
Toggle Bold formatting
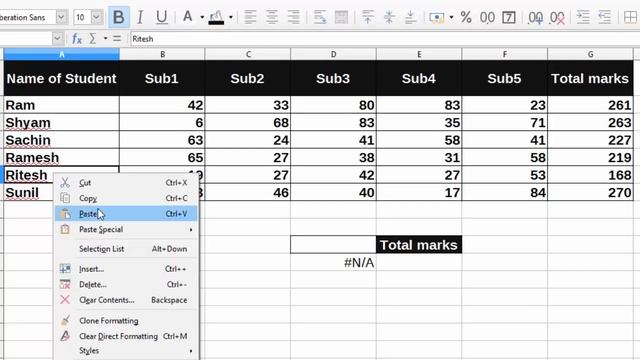pyautogui.click(x=119, y=17)
